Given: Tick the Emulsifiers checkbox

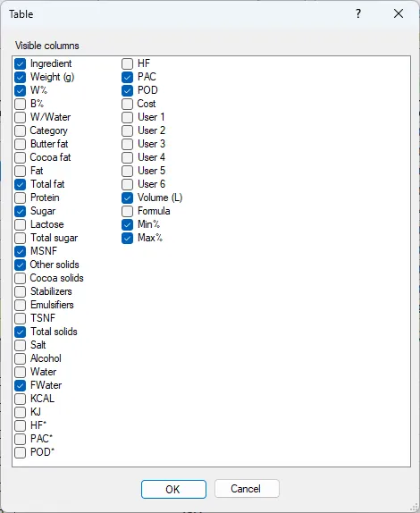Looking at the screenshot, I should pyautogui.click(x=20, y=305).
